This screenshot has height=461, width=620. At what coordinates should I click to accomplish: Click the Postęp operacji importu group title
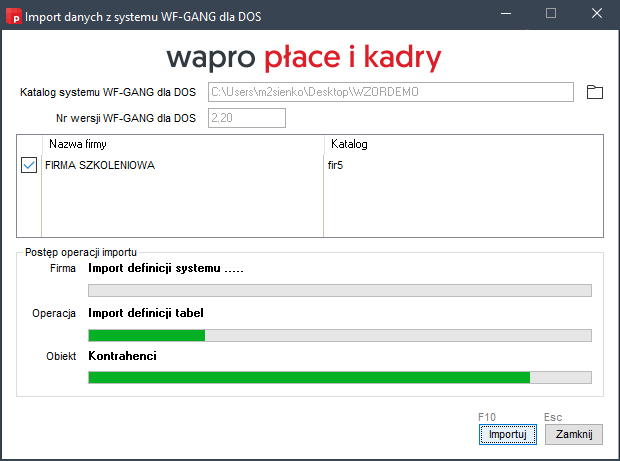pos(81,252)
